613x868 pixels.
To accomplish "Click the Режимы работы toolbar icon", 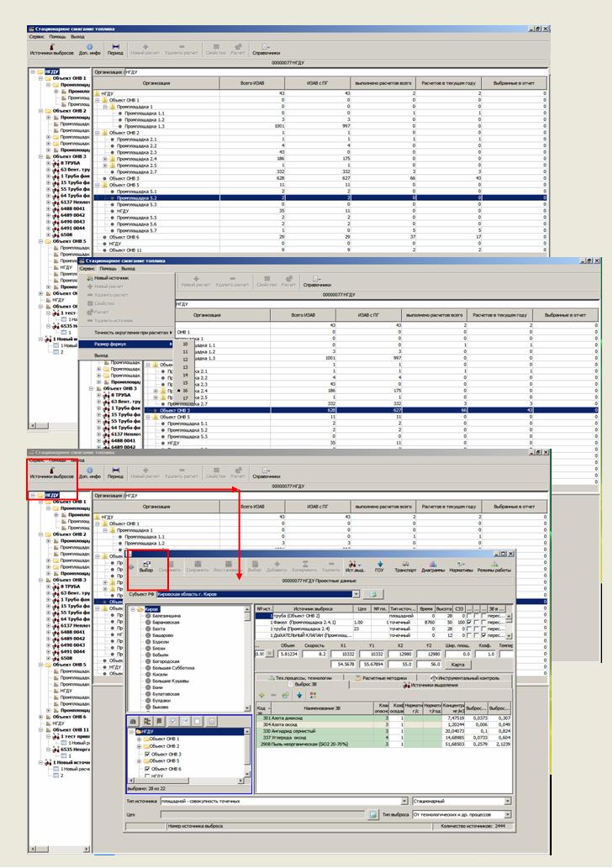I will [x=494, y=566].
